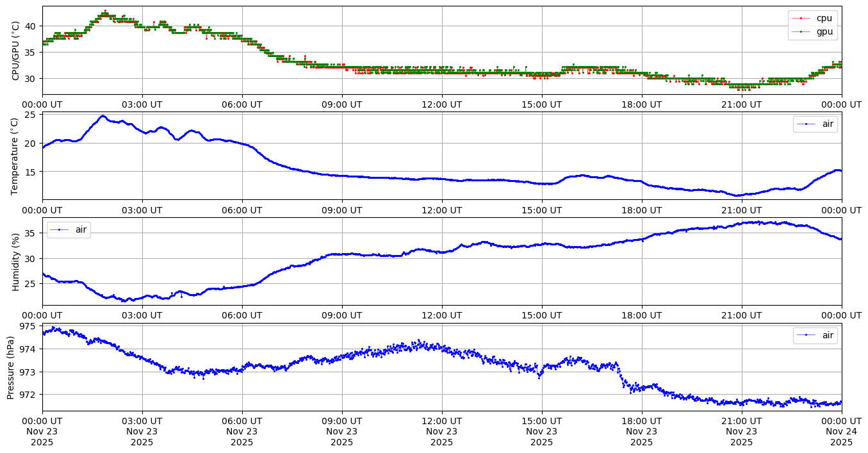Viewport: 868px width, 453px height.
Task: Click the peak of the Temperature curve
Action: 102,116
